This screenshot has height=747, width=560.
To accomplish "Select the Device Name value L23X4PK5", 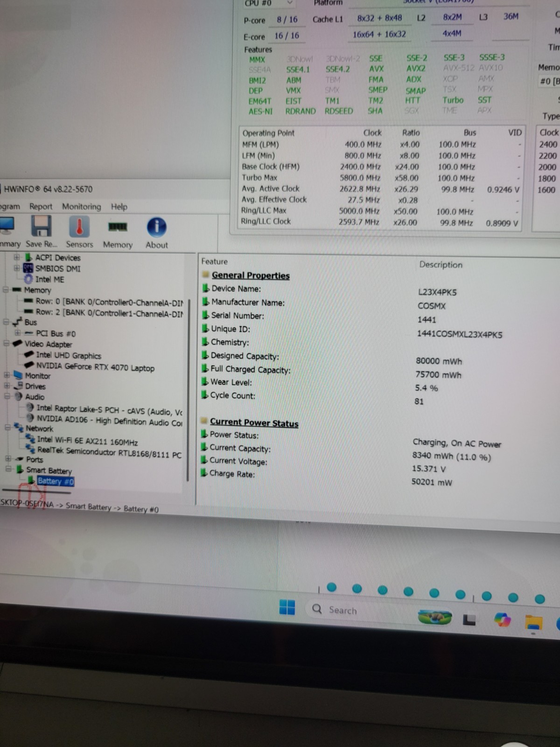I will 437,292.
